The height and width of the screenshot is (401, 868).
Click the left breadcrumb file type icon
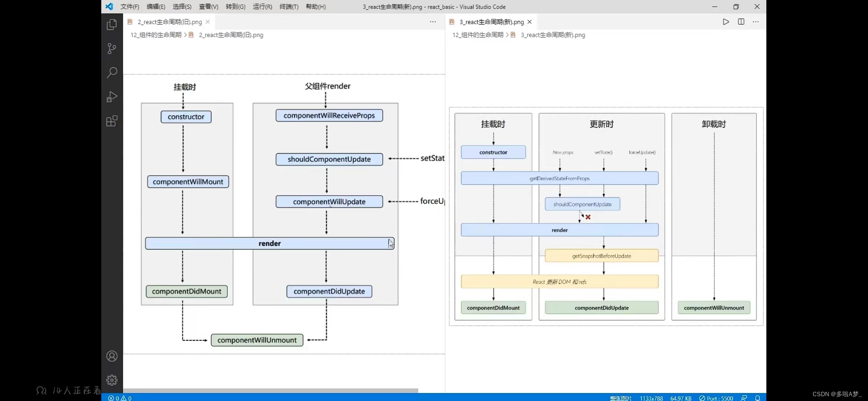coord(191,35)
